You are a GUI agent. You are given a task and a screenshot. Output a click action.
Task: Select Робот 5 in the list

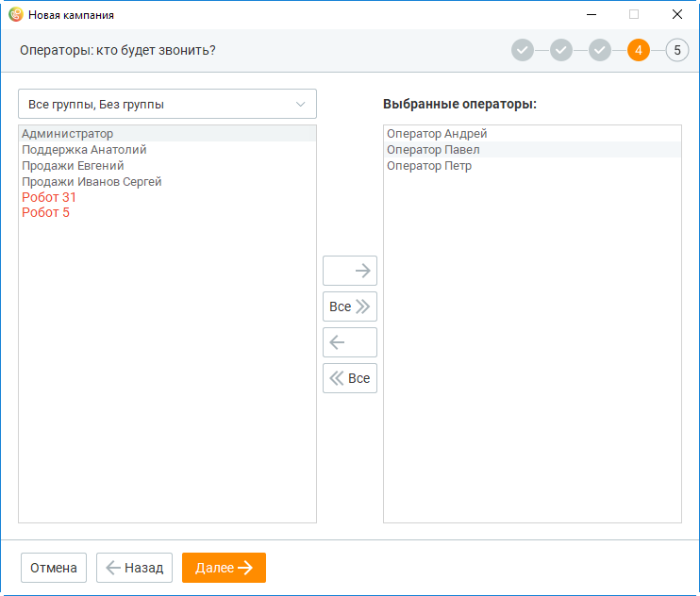[167, 212]
